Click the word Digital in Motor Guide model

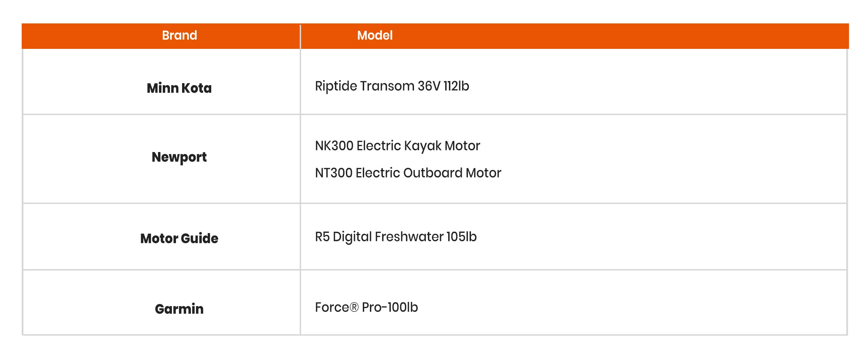point(352,237)
